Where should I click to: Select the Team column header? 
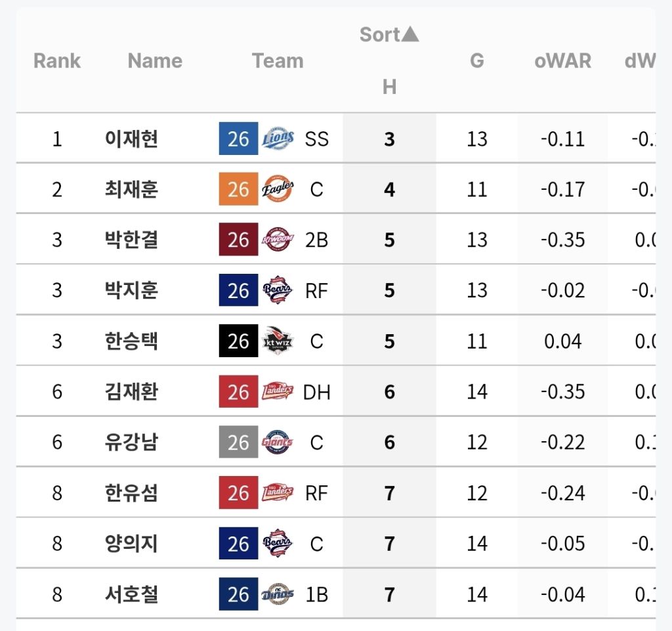pyautogui.click(x=278, y=60)
